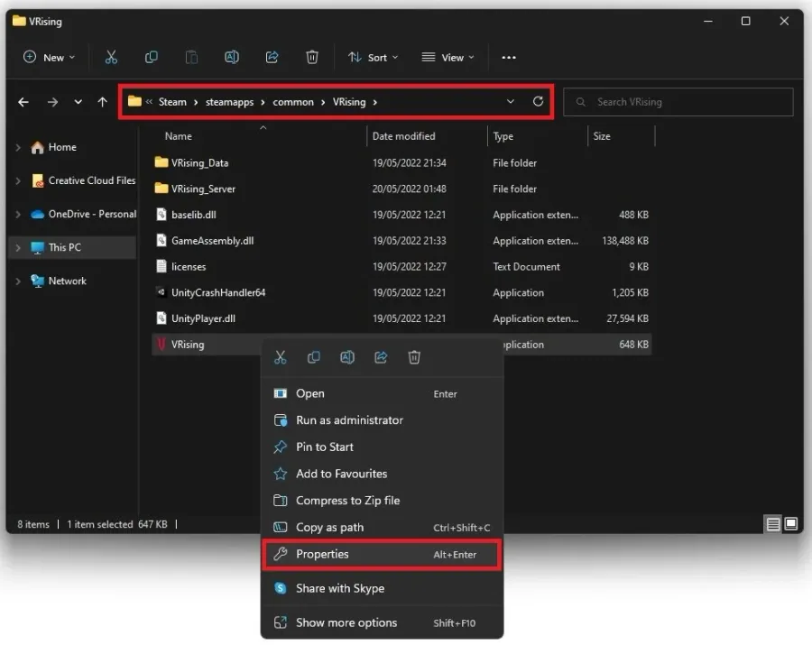Screen dimensions: 812x645
Task: Click the search magnifier icon
Action: click(x=580, y=102)
